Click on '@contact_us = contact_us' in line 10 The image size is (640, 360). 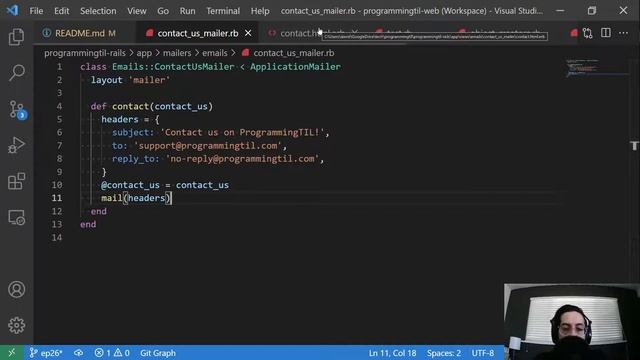[165, 185]
